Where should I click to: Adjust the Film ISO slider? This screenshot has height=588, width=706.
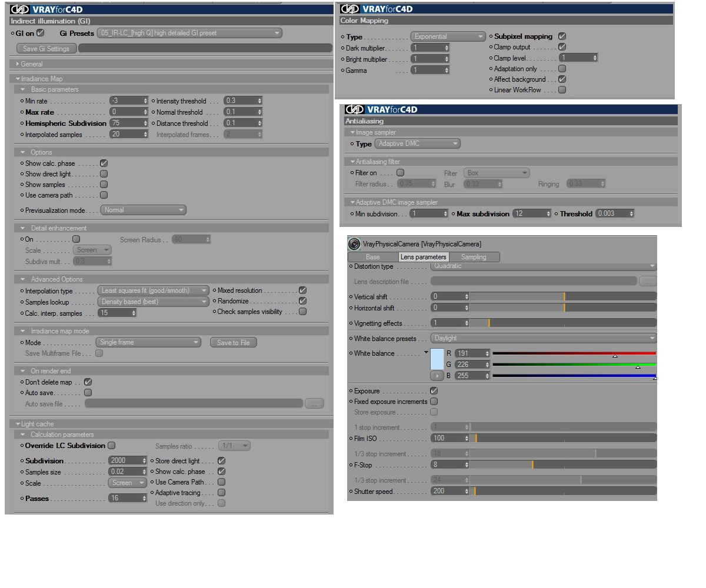click(x=563, y=438)
